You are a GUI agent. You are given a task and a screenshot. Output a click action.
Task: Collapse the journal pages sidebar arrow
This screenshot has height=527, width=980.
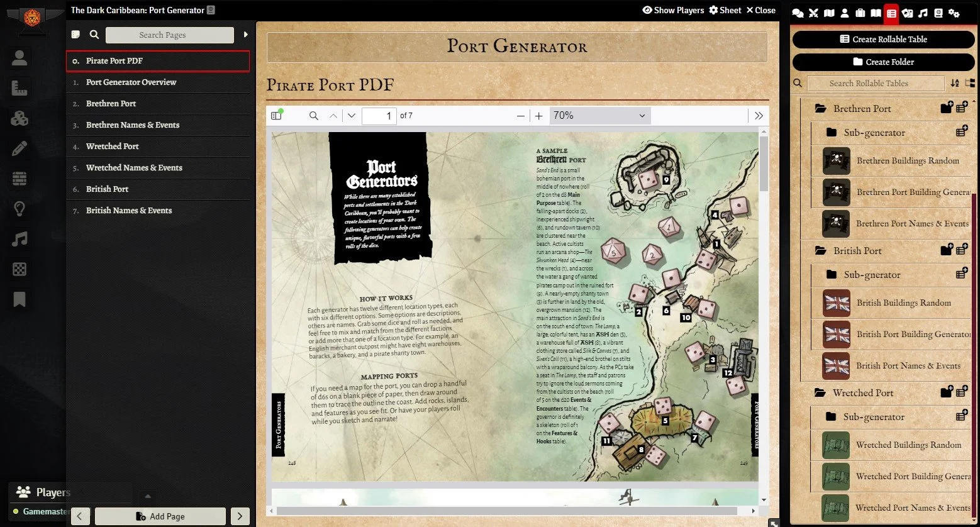coord(245,35)
